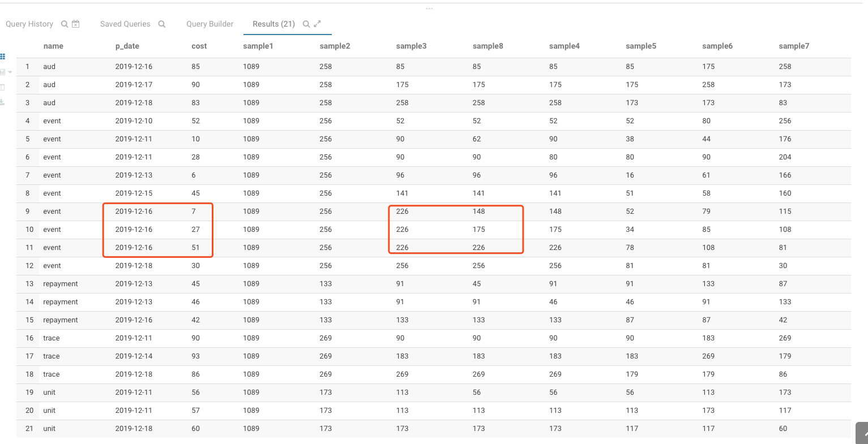Open the Query Builder tab
This screenshot has height=444, width=868.
pos(210,24)
